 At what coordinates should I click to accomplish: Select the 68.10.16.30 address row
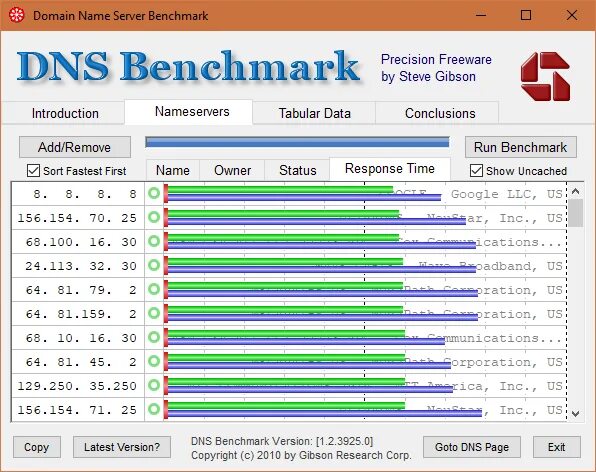78,337
